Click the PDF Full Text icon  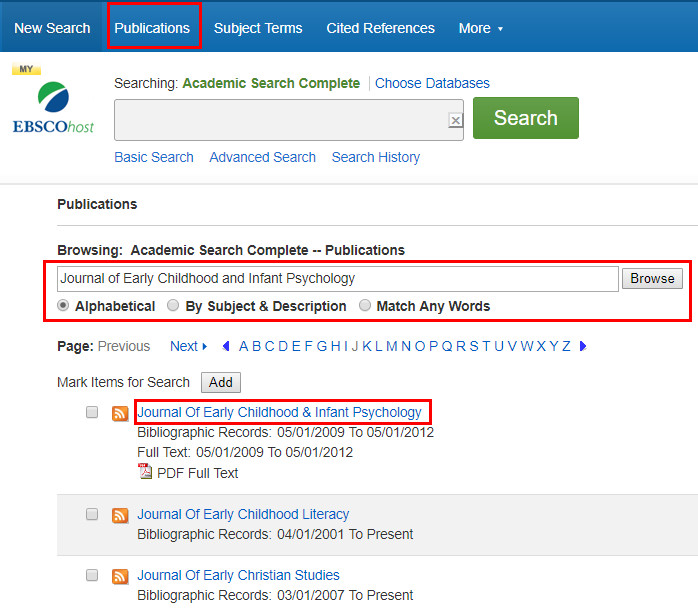coord(145,471)
